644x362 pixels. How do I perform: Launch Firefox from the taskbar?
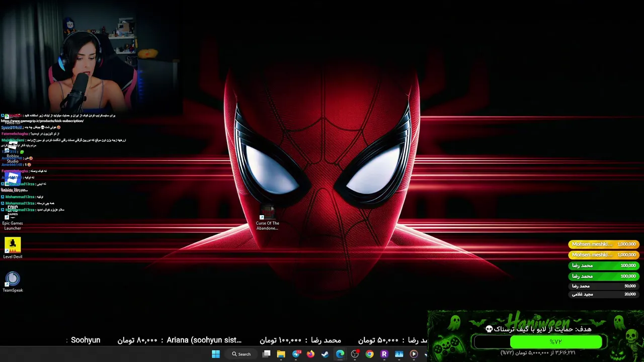click(x=310, y=354)
